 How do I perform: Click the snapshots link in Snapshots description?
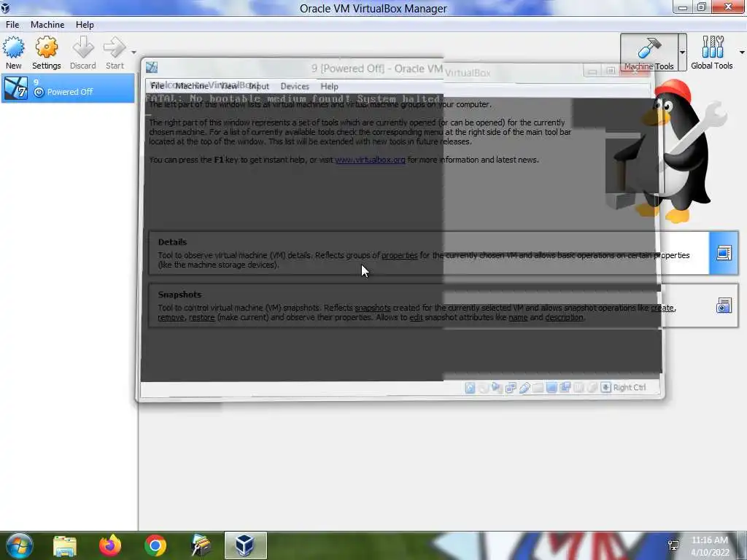tap(373, 308)
